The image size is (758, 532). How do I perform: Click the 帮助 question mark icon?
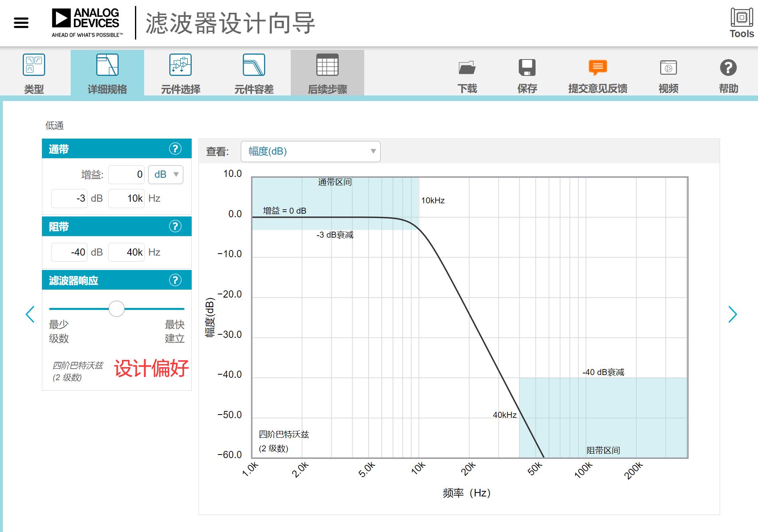728,68
